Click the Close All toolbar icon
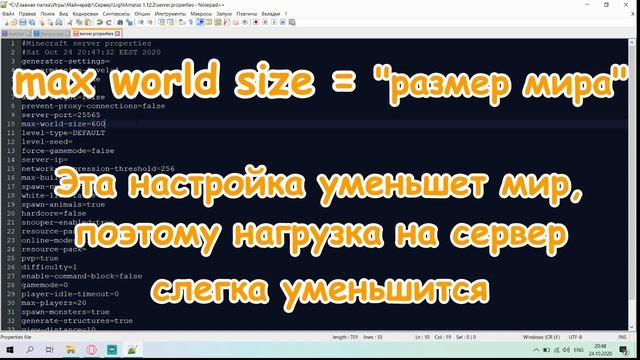 51,22
